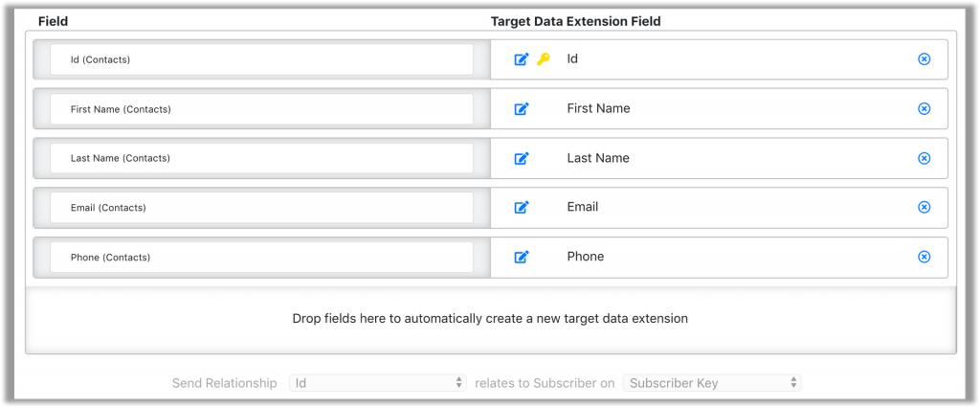Screen dimensions: 980x408
Task: Click the primary key icon beside Id
Action: (x=544, y=59)
